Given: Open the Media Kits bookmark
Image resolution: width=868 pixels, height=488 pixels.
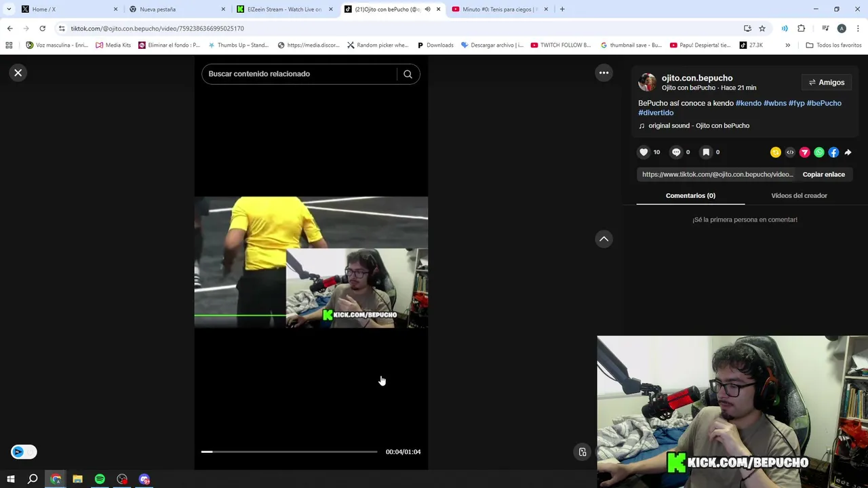Looking at the screenshot, I should click(113, 45).
